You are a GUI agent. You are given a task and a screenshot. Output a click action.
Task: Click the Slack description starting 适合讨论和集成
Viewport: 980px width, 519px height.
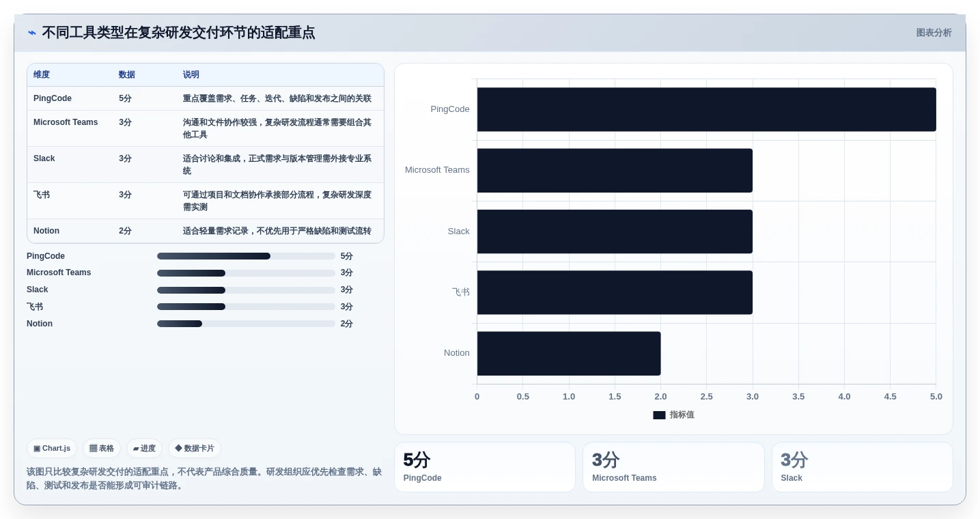[x=277, y=165]
